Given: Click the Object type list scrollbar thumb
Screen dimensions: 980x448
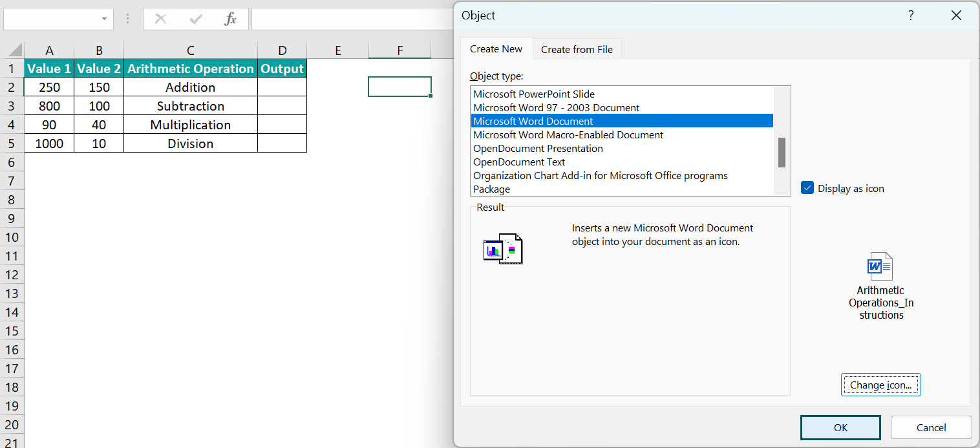Looking at the screenshot, I should tap(782, 153).
